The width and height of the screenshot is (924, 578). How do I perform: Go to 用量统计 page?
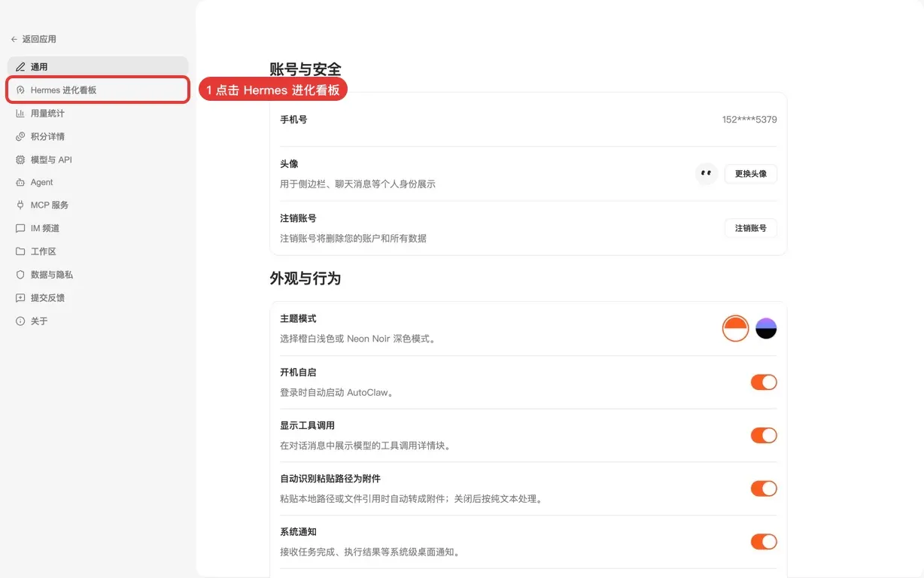coord(98,114)
